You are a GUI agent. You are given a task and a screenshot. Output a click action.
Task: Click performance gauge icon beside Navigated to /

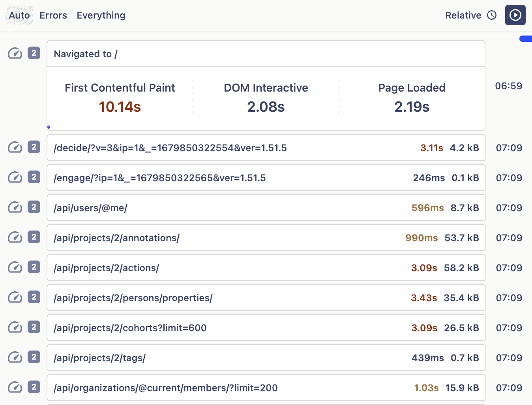click(15, 53)
